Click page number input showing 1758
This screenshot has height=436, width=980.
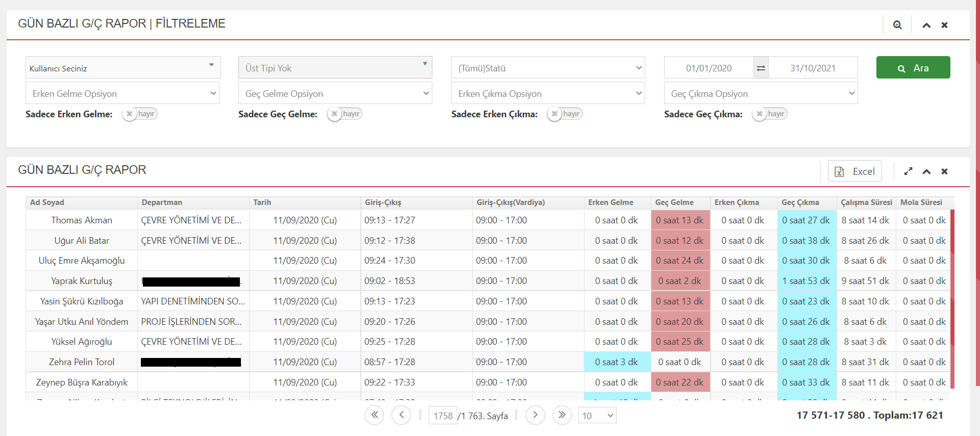pos(443,416)
